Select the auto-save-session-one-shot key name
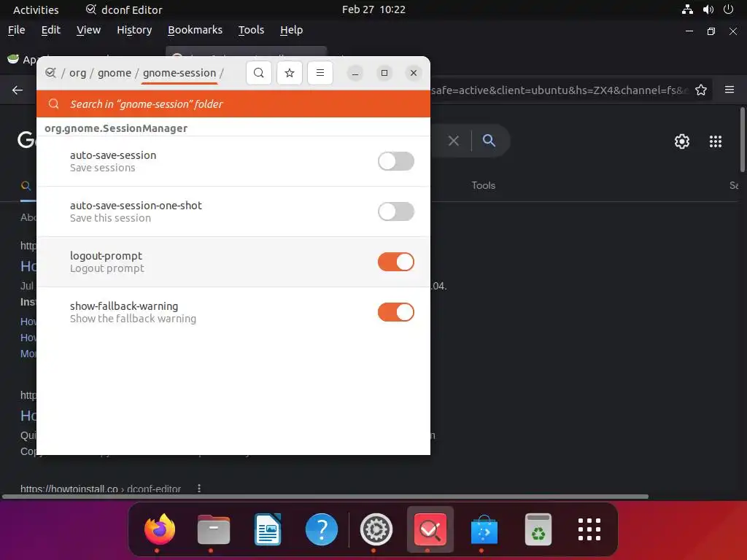 (x=136, y=206)
